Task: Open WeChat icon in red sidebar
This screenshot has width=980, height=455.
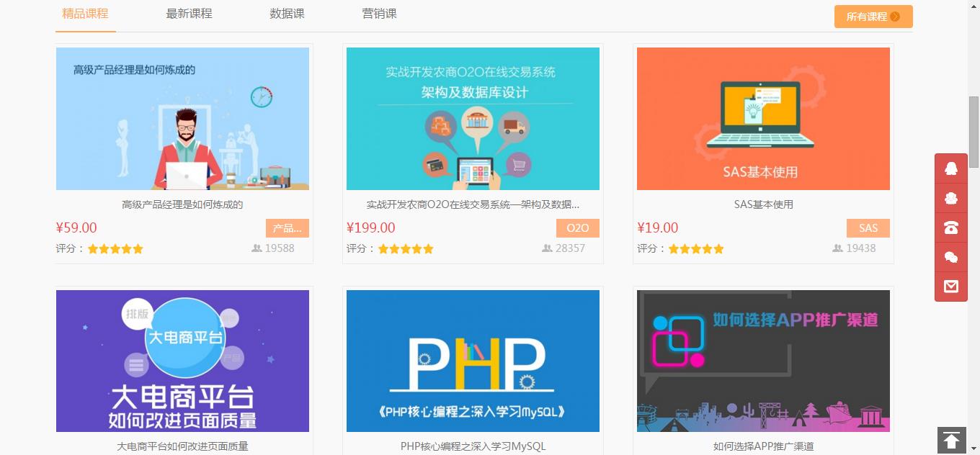Action: tap(951, 258)
